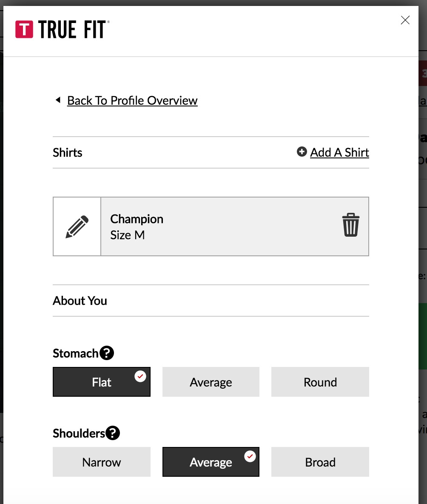Click the Shirts section heading

coord(68,152)
